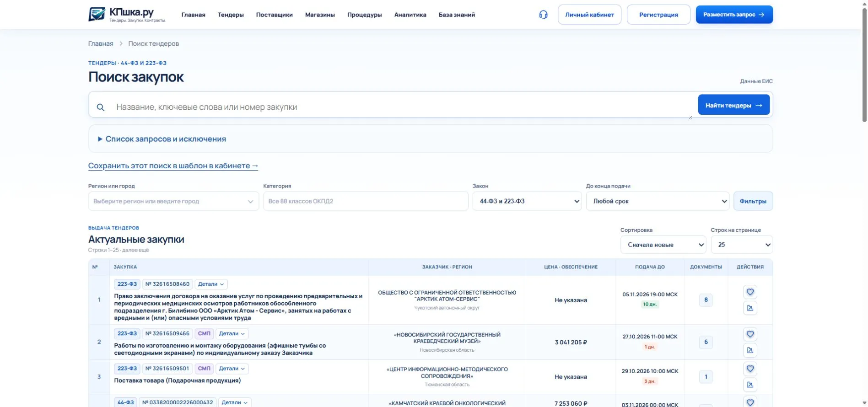The image size is (868, 407).
Task: Open analysis icon for Novosibirsk museum tender
Action: (x=750, y=350)
